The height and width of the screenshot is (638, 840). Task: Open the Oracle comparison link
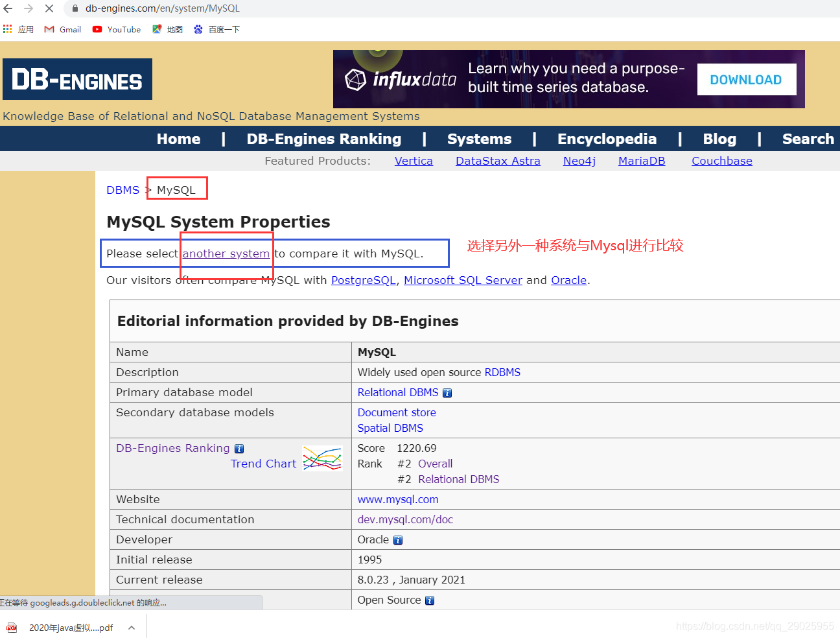[x=568, y=280]
